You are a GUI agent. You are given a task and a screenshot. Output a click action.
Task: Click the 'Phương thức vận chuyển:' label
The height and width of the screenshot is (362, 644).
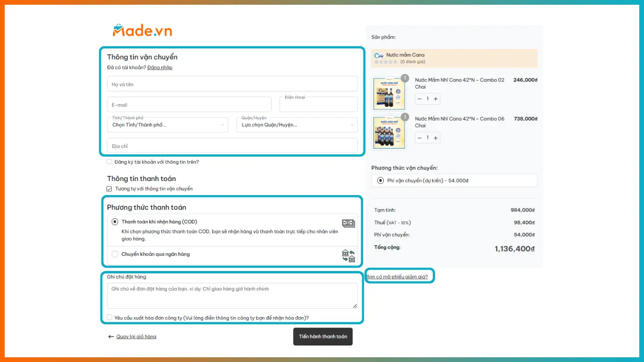[x=405, y=168]
